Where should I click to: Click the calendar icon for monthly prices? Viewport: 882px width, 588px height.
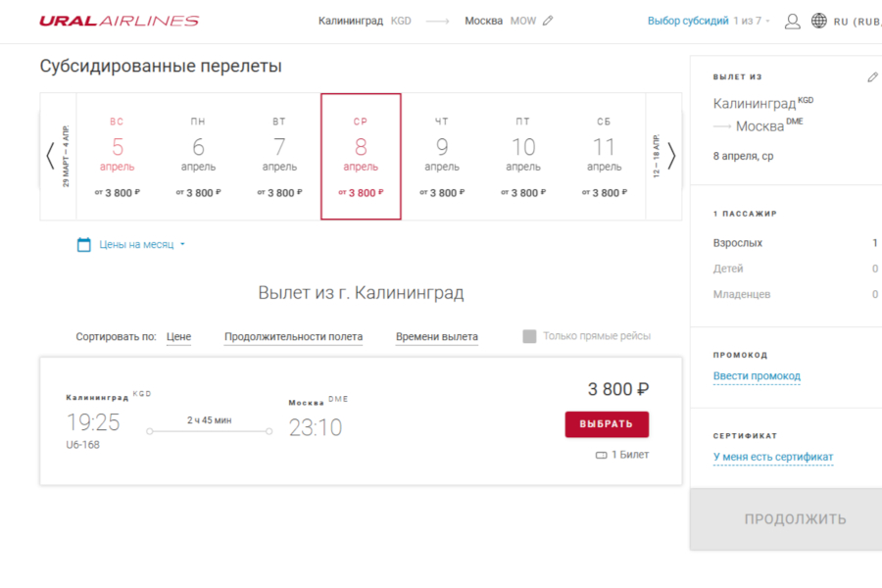(x=84, y=244)
